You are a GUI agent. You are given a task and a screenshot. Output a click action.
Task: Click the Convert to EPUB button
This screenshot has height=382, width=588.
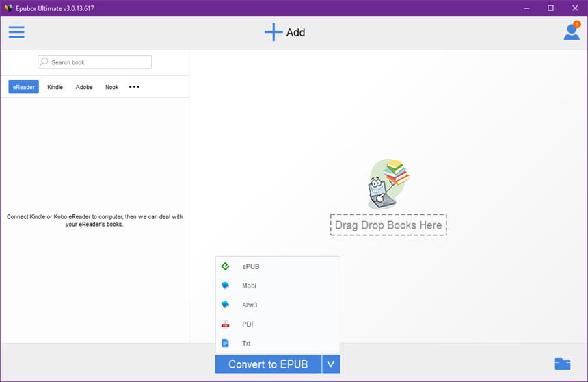tap(268, 364)
